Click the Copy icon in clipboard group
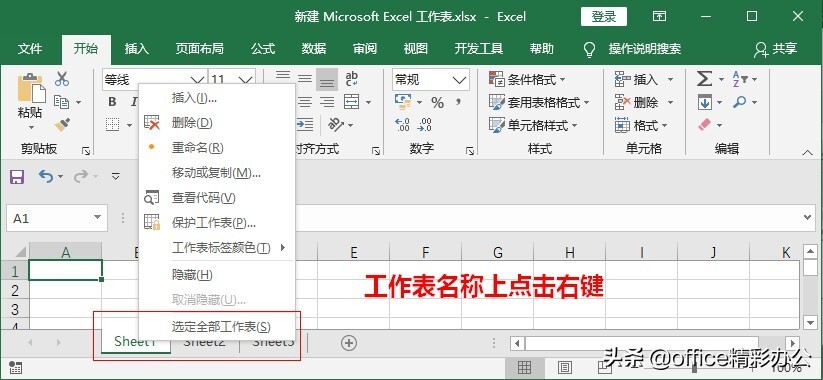The height and width of the screenshot is (380, 823). [x=62, y=102]
